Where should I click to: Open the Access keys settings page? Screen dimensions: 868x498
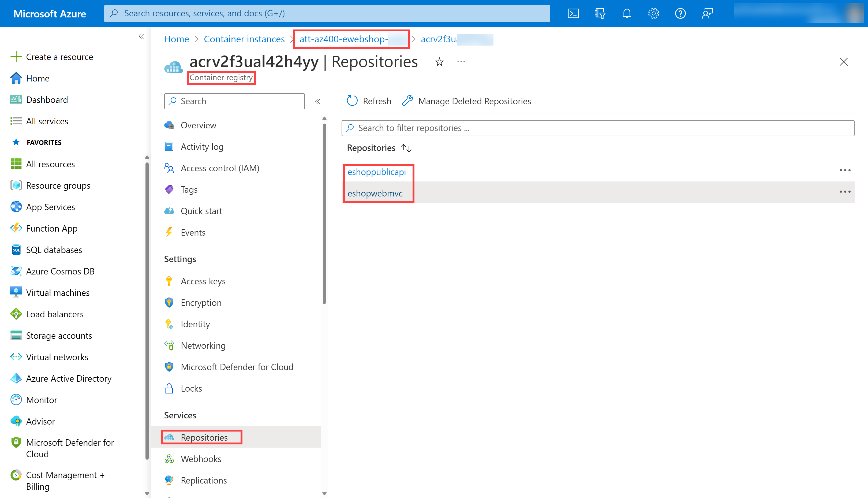point(203,281)
